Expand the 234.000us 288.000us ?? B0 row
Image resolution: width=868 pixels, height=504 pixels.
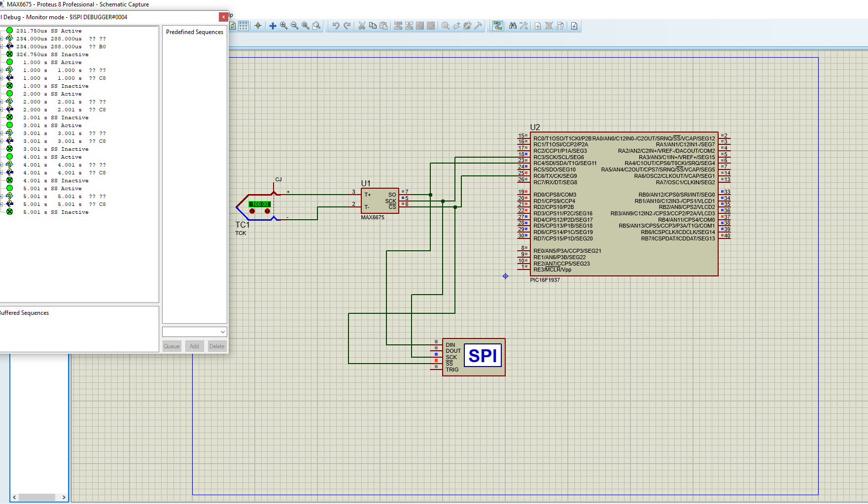pos(1,47)
